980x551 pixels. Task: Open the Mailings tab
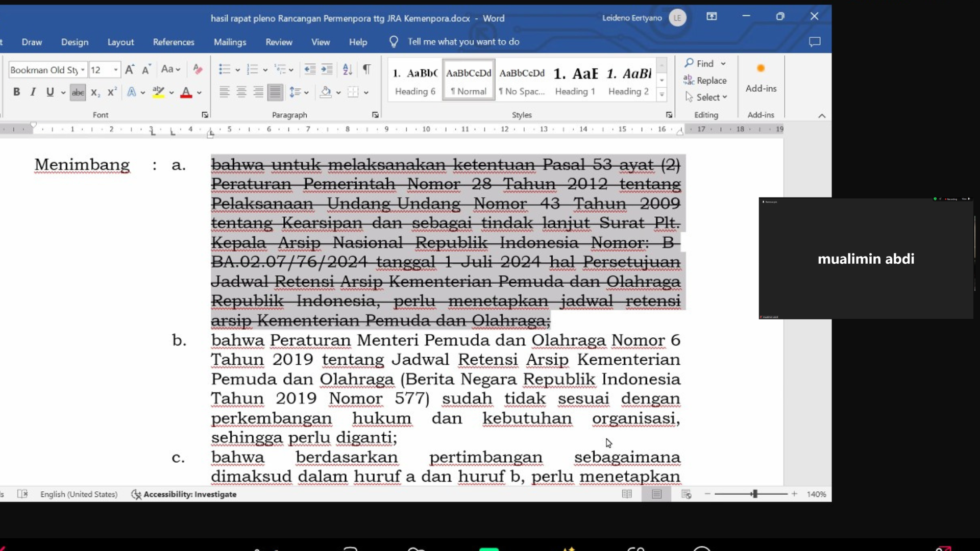[x=230, y=42]
